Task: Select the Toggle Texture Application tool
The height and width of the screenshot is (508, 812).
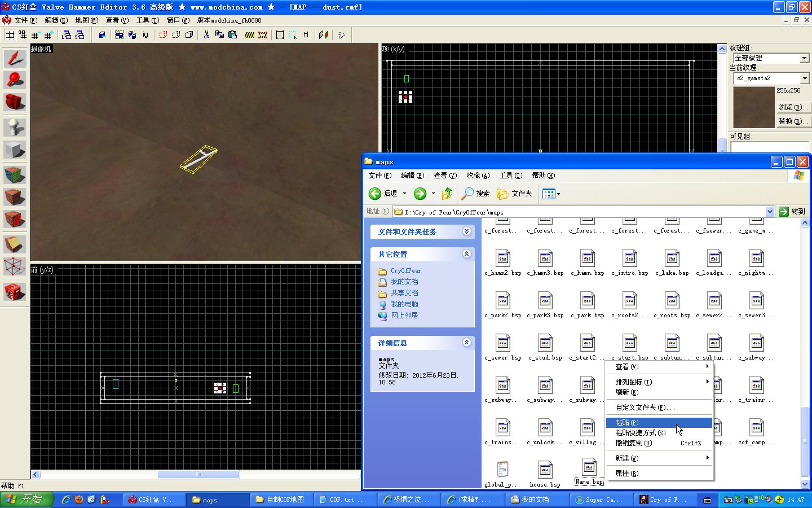Action: pos(15,175)
